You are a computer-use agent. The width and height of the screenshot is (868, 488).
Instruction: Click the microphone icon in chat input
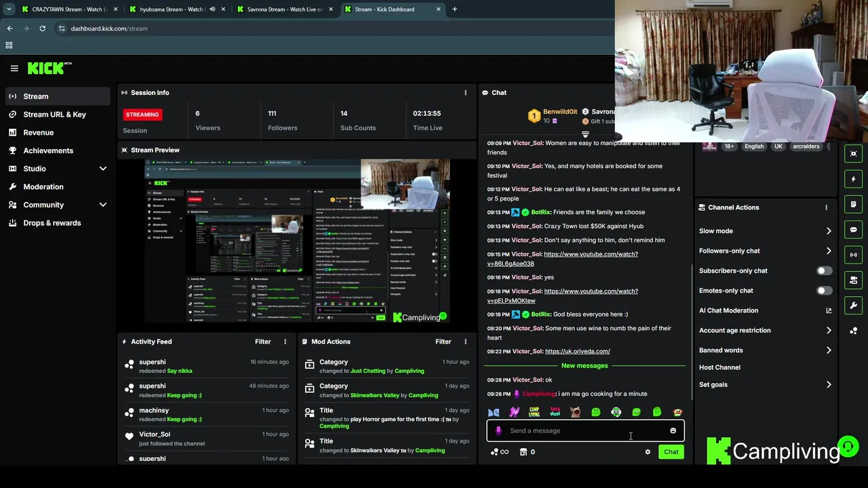click(x=498, y=430)
